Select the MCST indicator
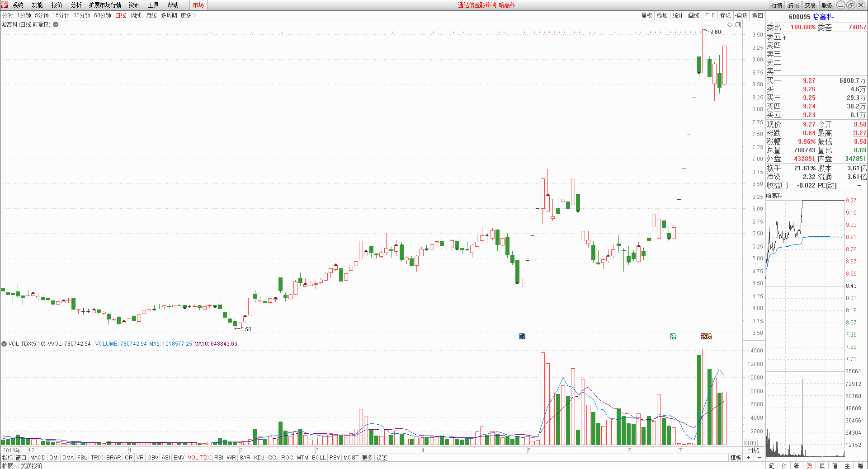The width and height of the screenshot is (868, 469). [x=351, y=458]
